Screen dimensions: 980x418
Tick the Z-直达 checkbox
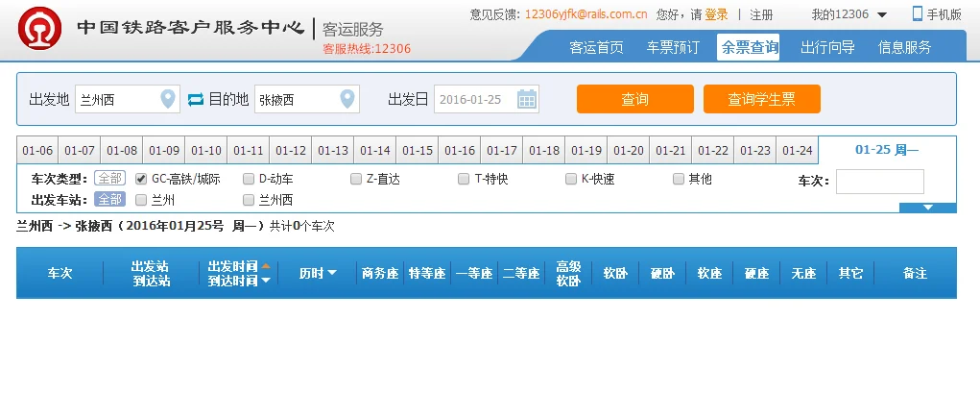click(x=356, y=179)
